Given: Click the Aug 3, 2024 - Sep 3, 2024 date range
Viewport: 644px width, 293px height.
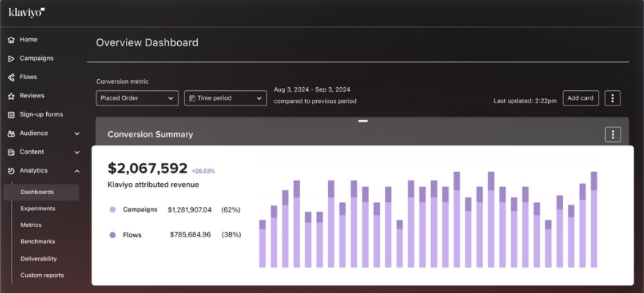Looking at the screenshot, I should [312, 89].
